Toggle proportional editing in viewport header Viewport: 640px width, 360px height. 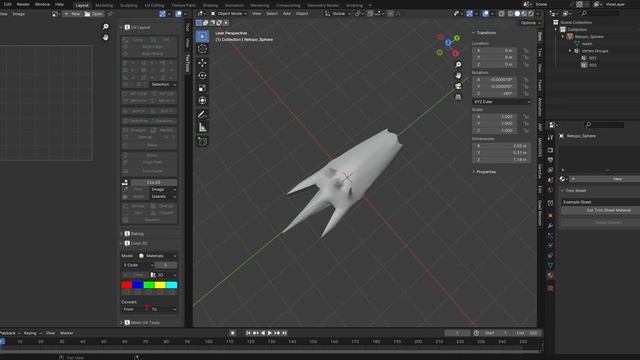(391, 13)
